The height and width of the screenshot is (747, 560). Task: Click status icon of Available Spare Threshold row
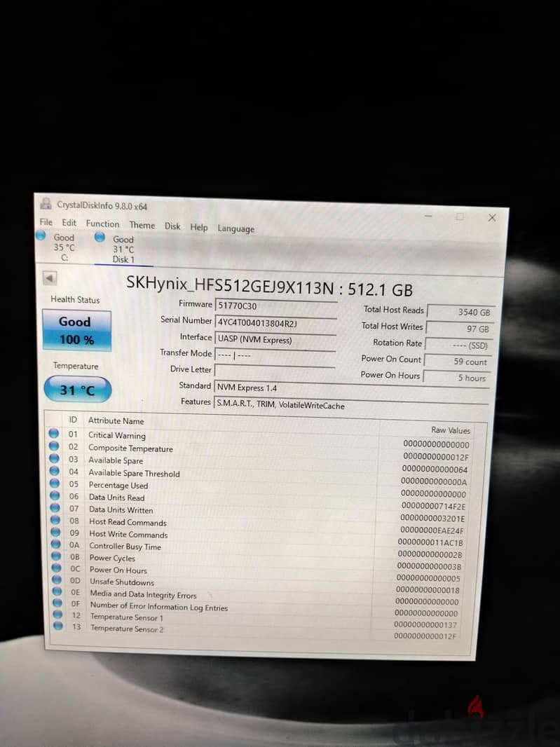[x=55, y=471]
